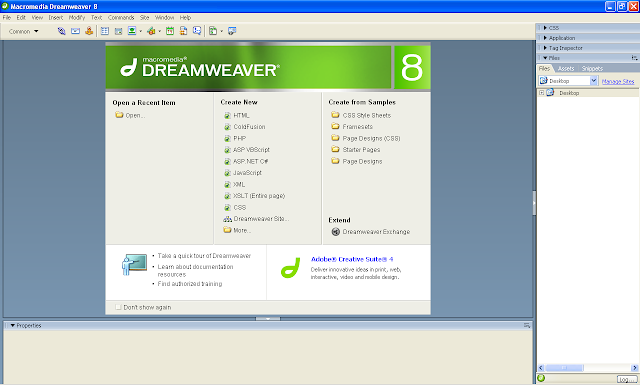Click the Email Link insert icon

pos(76,31)
